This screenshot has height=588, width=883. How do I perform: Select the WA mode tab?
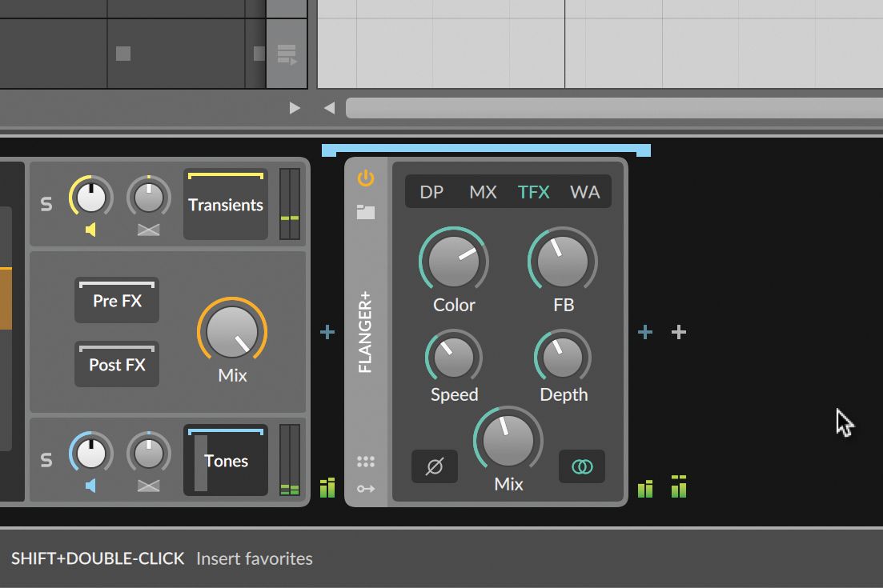(x=585, y=192)
